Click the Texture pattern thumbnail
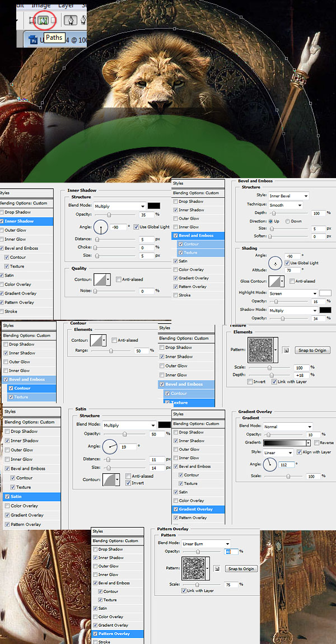Viewport: 336px width, 644px height. pos(260,350)
